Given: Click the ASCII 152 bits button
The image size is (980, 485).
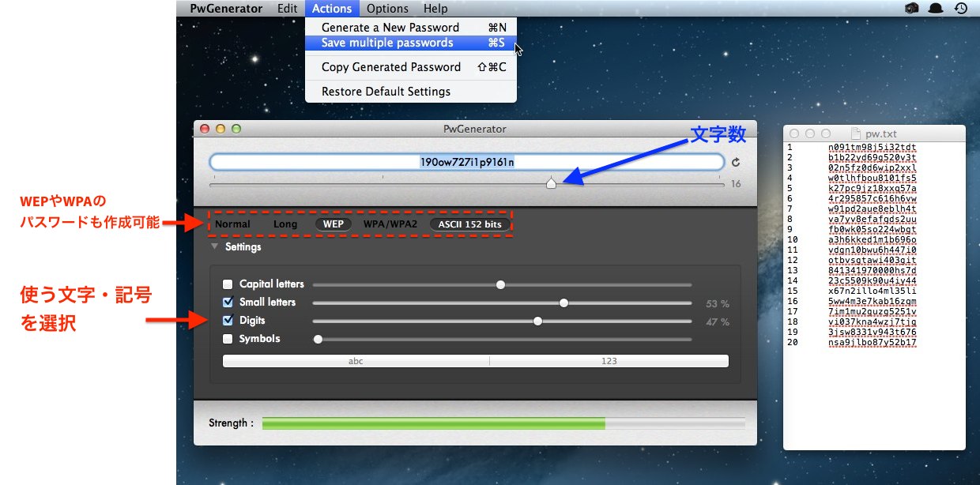Looking at the screenshot, I should point(469,224).
